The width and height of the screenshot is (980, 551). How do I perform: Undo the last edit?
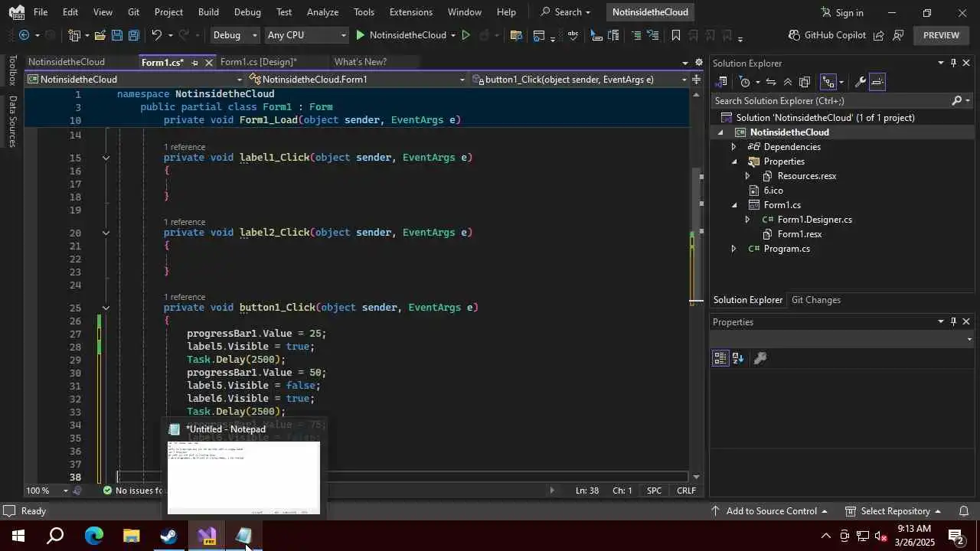pos(156,35)
